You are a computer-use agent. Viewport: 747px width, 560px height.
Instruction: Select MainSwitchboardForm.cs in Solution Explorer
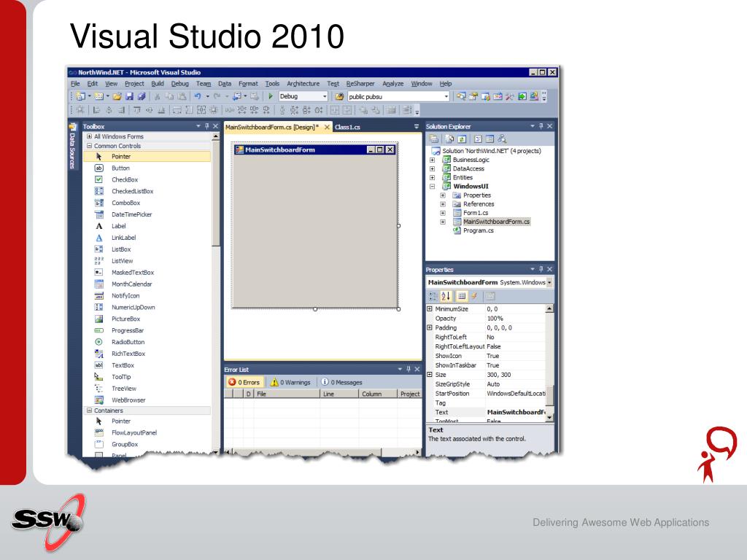point(496,222)
